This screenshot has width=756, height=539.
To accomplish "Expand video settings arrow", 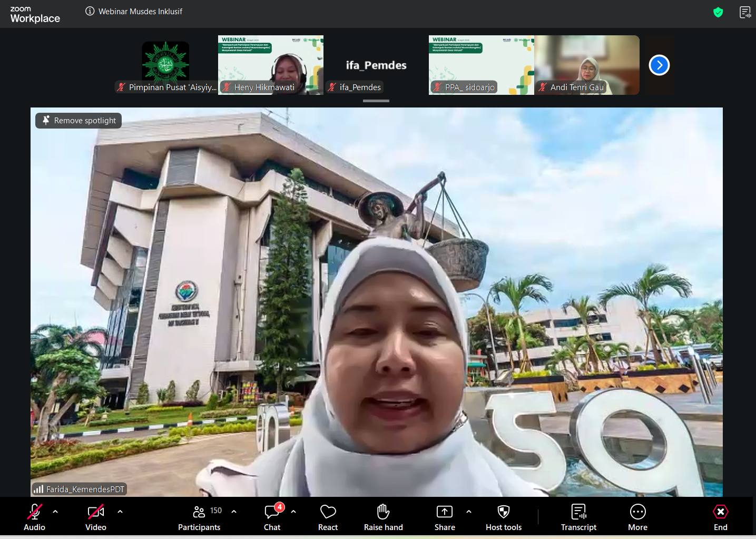I will [120, 511].
